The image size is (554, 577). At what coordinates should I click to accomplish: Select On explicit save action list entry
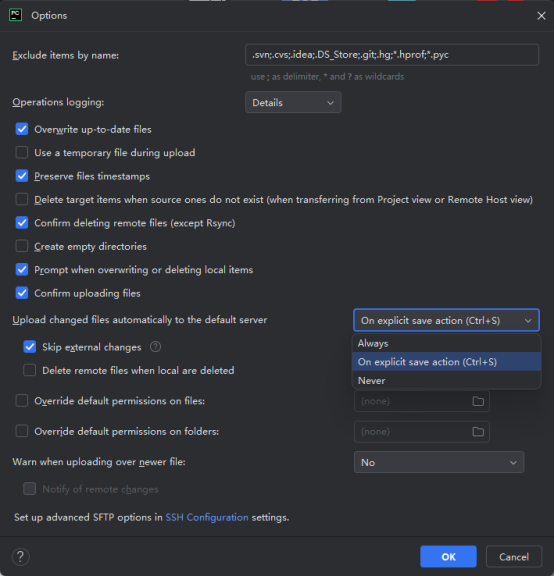[x=446, y=362]
